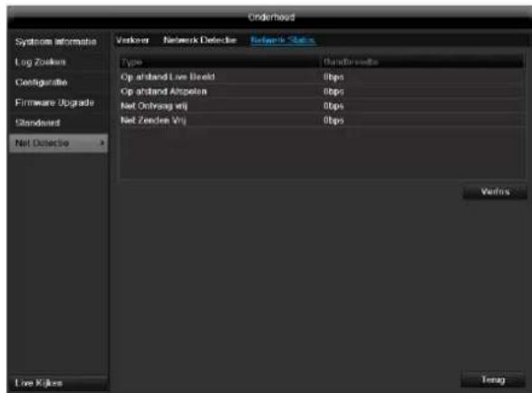Screen dimensions: 532x393
Task: Select Op afstand Afspelen row
Action: (x=322, y=91)
